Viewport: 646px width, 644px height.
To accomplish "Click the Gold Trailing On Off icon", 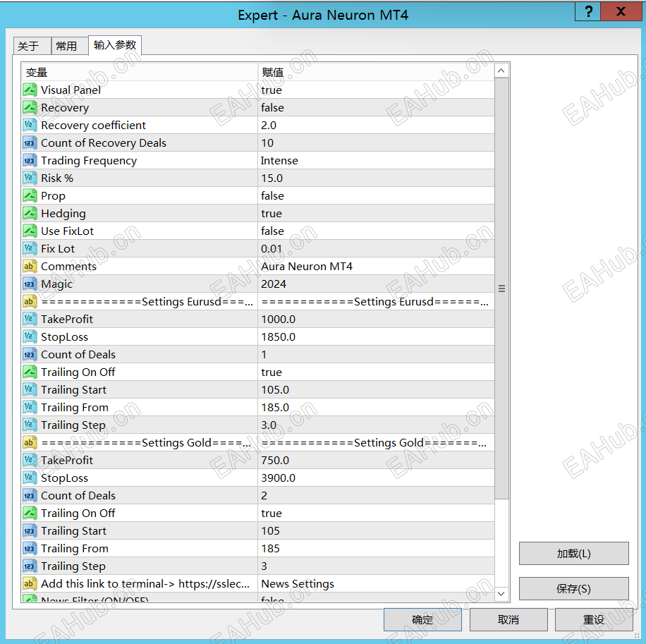I will [x=30, y=514].
